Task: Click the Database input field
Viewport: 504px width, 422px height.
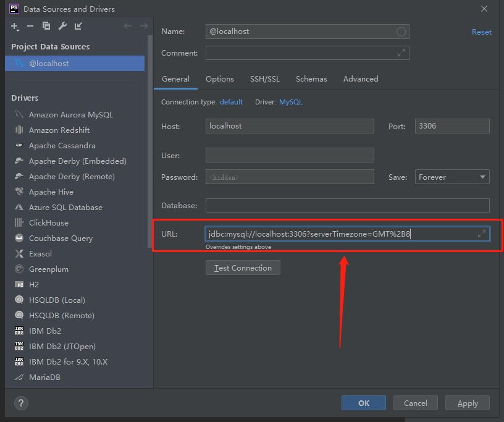Action: point(348,206)
